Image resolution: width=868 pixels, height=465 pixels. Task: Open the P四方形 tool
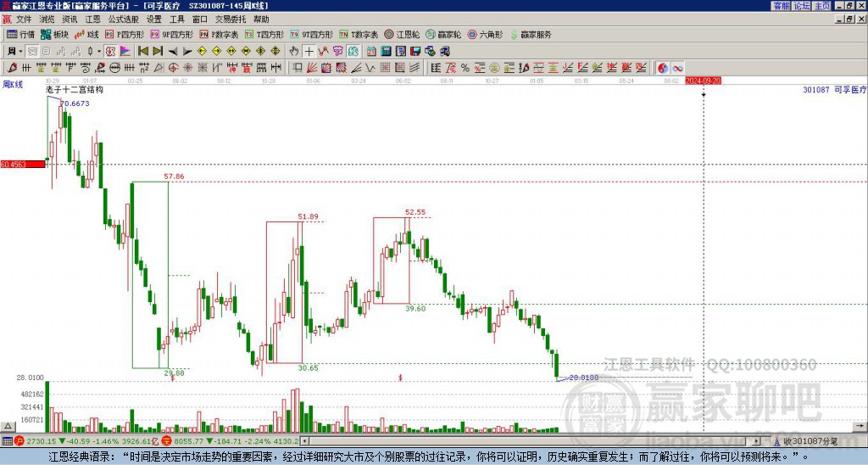(x=124, y=34)
